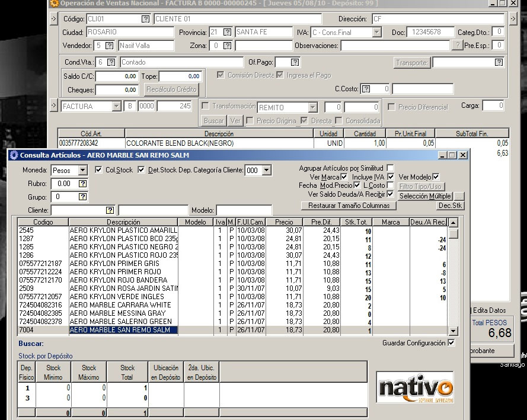Open client code lookup next to CLI01
Image resolution: width=527 pixels, height=420 pixels.
(x=145, y=19)
